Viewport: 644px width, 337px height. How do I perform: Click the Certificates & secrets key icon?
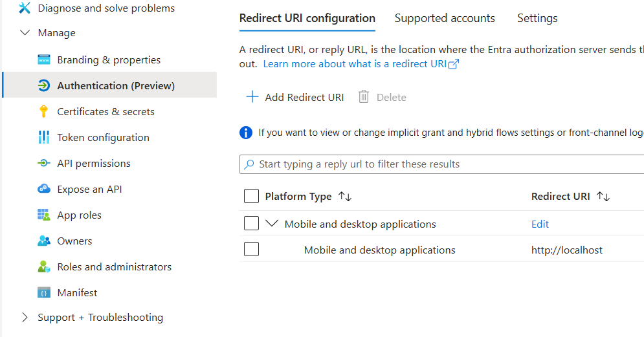(43, 111)
